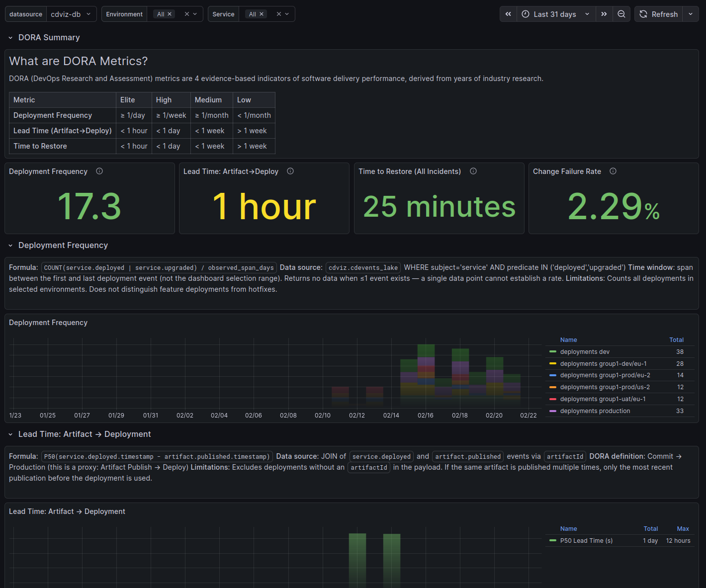Click the clock icon in the time picker

coord(525,14)
